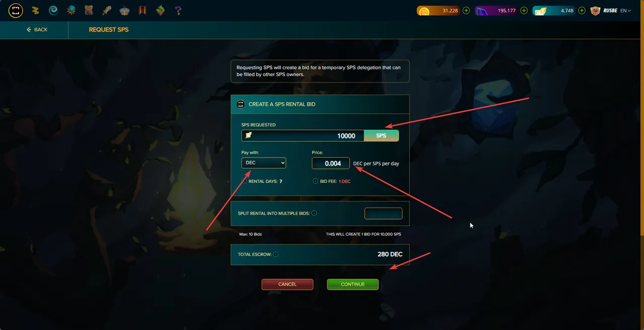Open the sword battle icon
The height and width of the screenshot is (330, 644).
[x=107, y=10]
